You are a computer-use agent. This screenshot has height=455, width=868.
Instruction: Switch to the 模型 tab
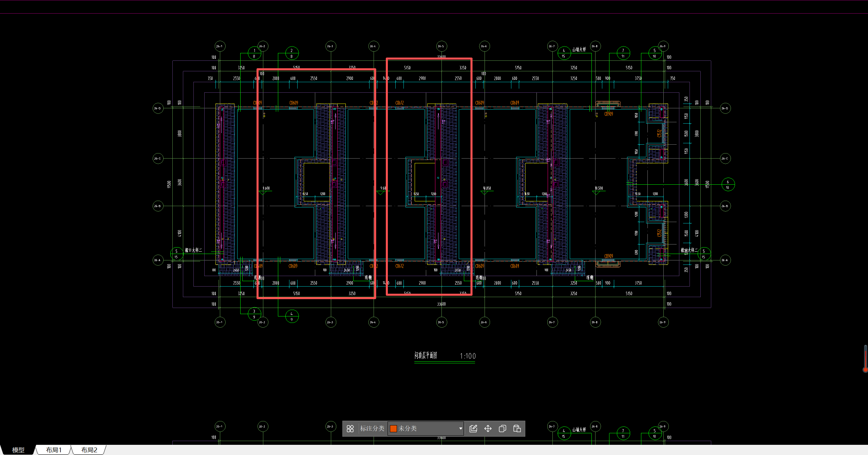(18, 450)
